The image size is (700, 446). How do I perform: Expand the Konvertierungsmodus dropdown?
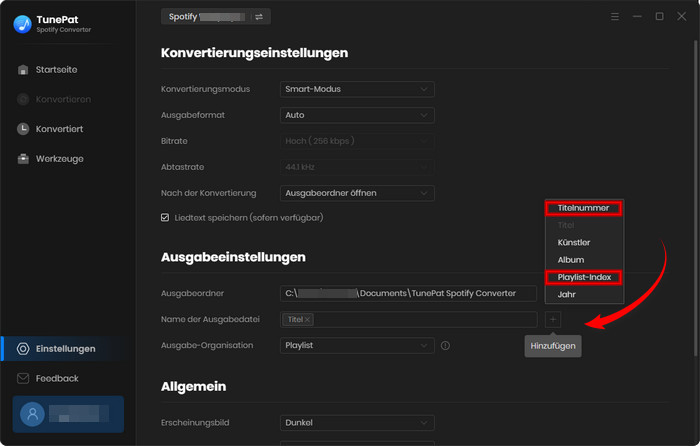[x=357, y=89]
